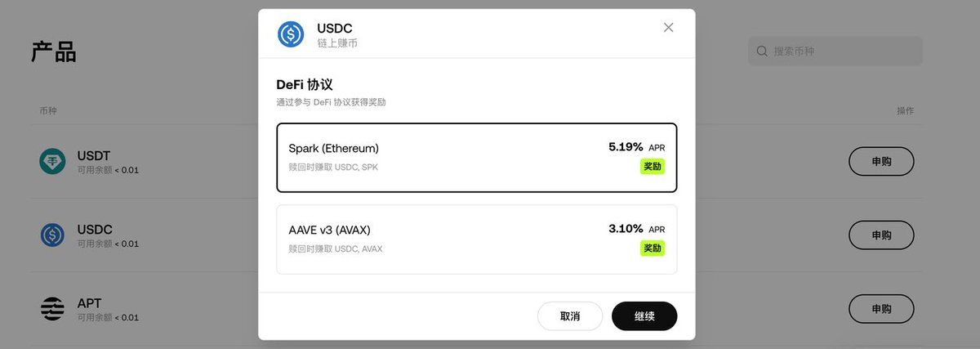Click 申购 button for APT row

[x=881, y=309]
